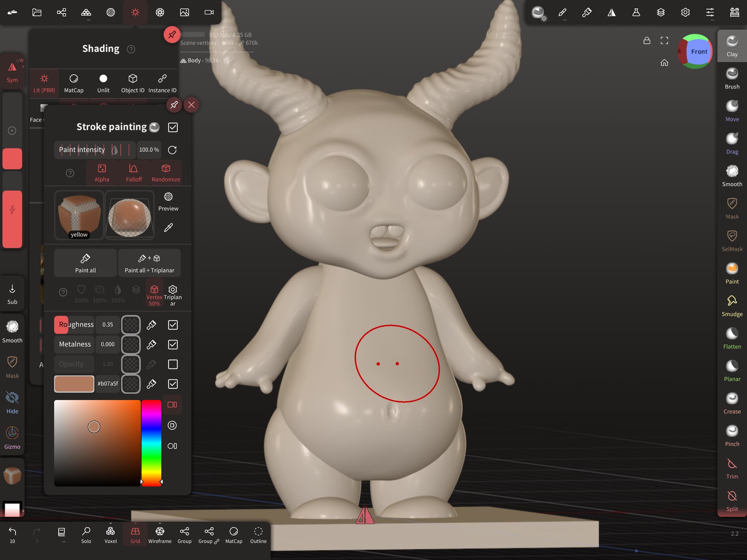Screen dimensions: 747x560
Task: Toggle Wireframe display
Action: (160, 535)
